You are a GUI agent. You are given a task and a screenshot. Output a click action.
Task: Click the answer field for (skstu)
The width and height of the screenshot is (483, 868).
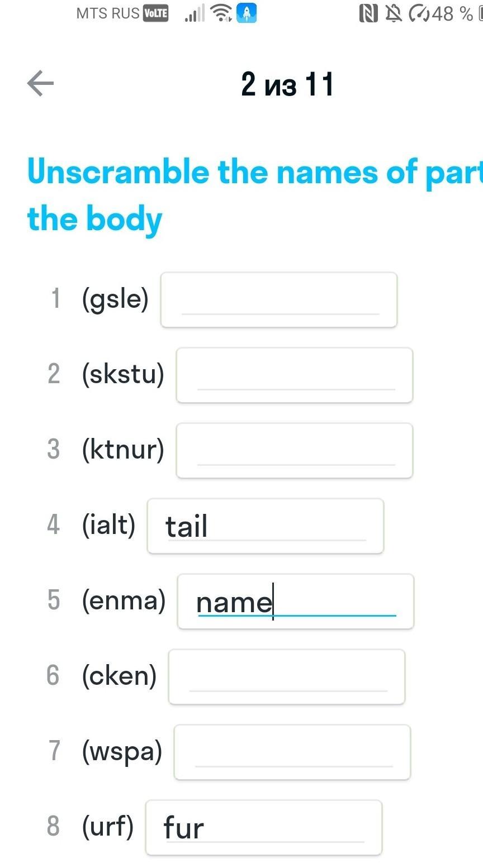295,375
